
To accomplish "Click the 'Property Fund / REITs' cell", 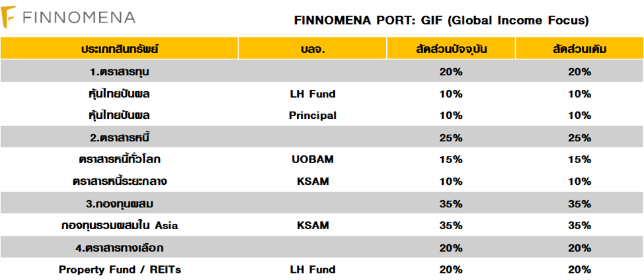I will 120,269.
